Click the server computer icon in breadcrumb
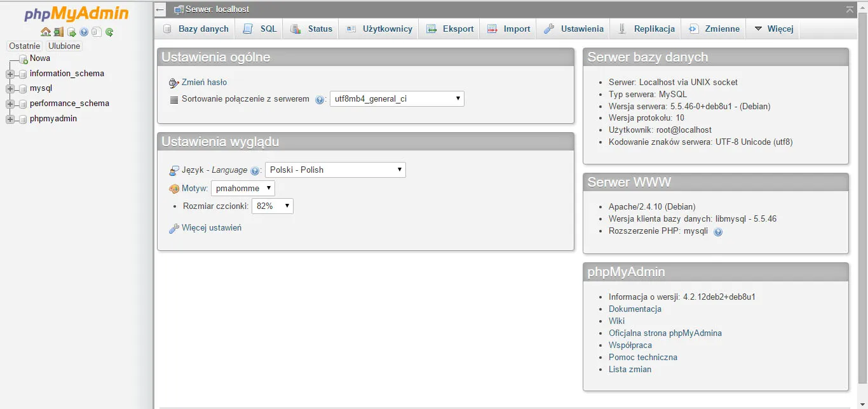Viewport: 868px width, 409px height. [x=179, y=10]
